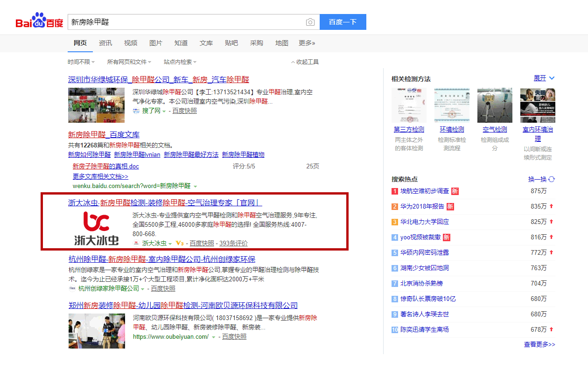Screen dimensions: 588x384
Task: Expand the 相关检测方法 panel with 展开
Action: [x=544, y=78]
